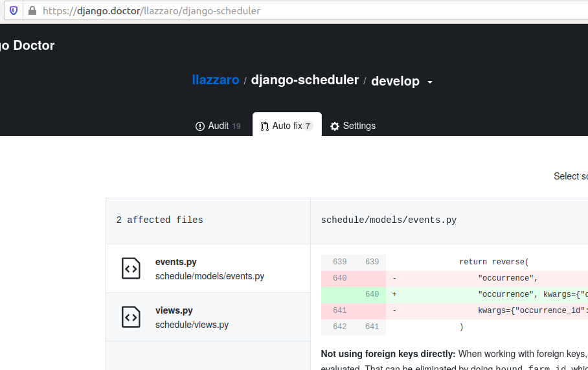Image resolution: width=588 pixels, height=370 pixels.
Task: Click the code file icon beside events.py
Action: click(131, 268)
